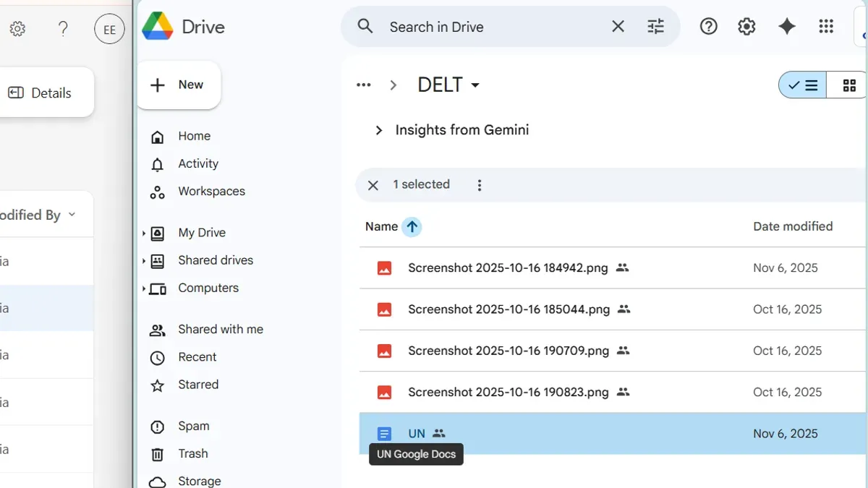Clear the 1 selected selection
The width and height of the screenshot is (868, 488).
tap(373, 185)
